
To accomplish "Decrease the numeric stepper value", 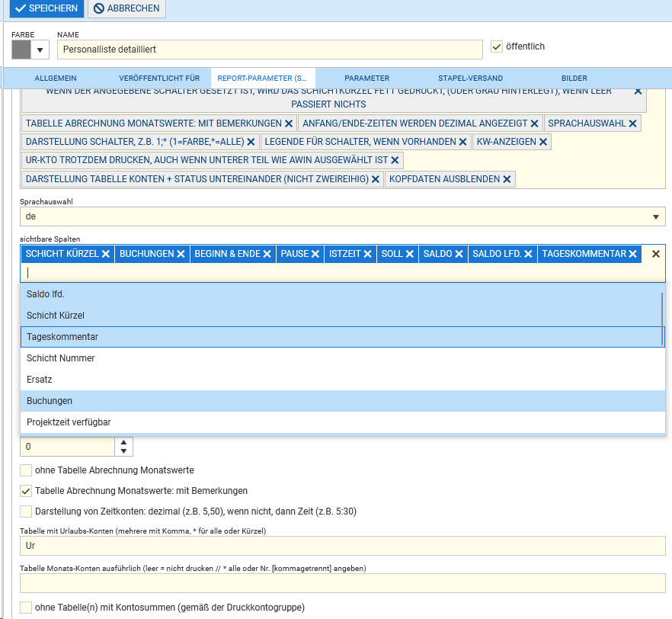I will pyautogui.click(x=124, y=451).
